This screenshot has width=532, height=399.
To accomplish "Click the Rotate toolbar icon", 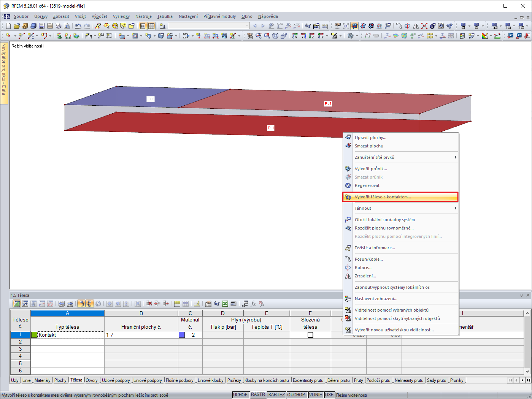I will point(407,26).
